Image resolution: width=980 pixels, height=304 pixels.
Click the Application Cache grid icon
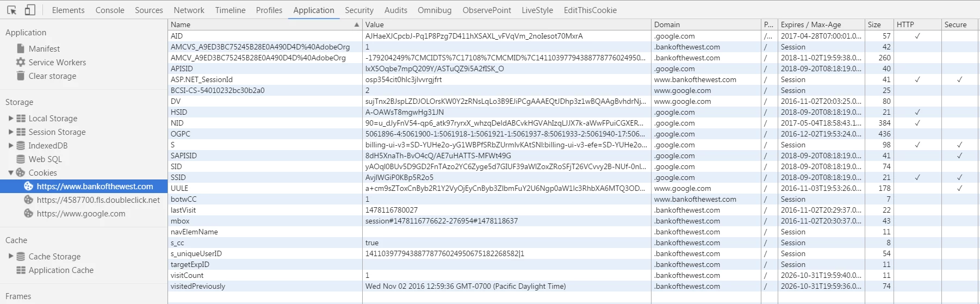[21, 270]
